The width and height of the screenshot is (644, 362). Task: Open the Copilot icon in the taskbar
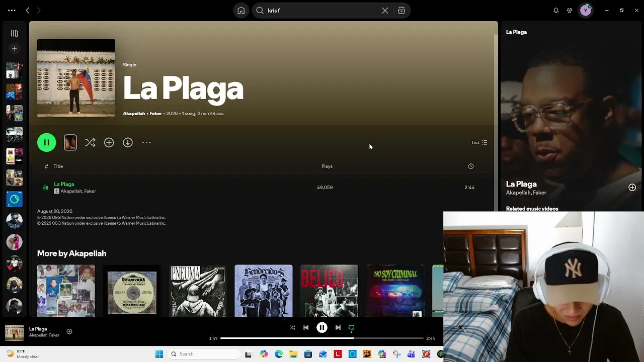click(264, 354)
